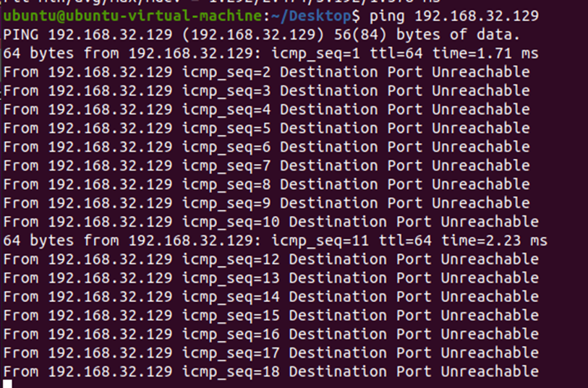Click the icmp_seq=10 unreachable line
The image size is (588, 388).
pyautogui.click(x=270, y=222)
